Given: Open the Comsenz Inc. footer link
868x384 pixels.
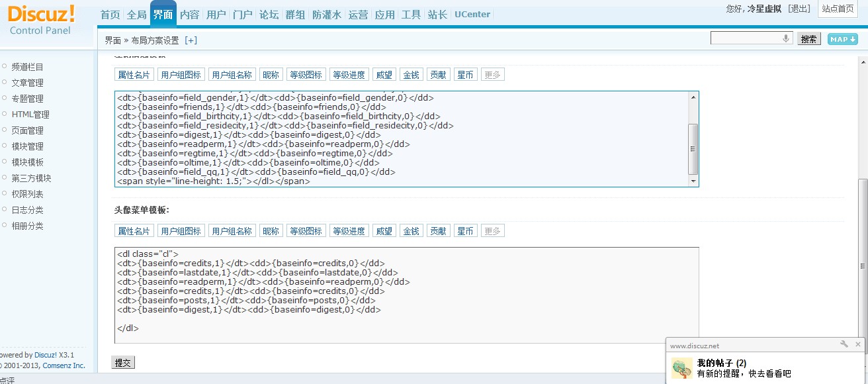Looking at the screenshot, I should pos(64,365).
